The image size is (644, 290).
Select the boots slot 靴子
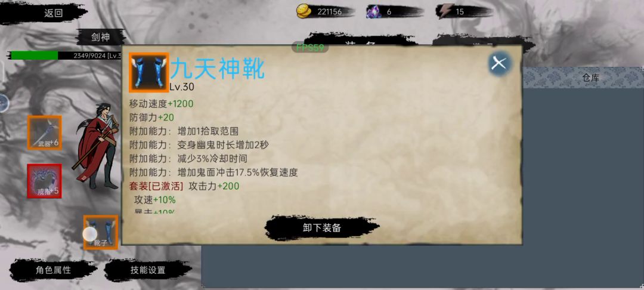point(101,233)
